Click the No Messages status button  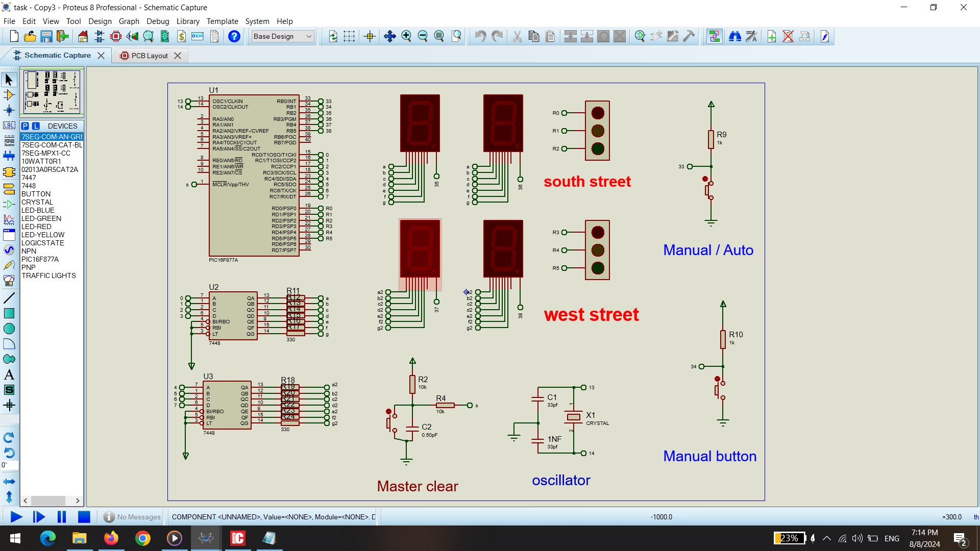pos(132,517)
